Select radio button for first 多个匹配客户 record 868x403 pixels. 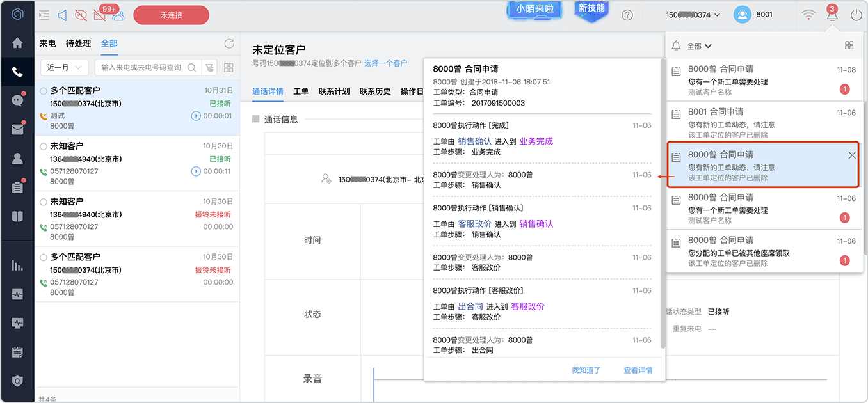tap(44, 91)
